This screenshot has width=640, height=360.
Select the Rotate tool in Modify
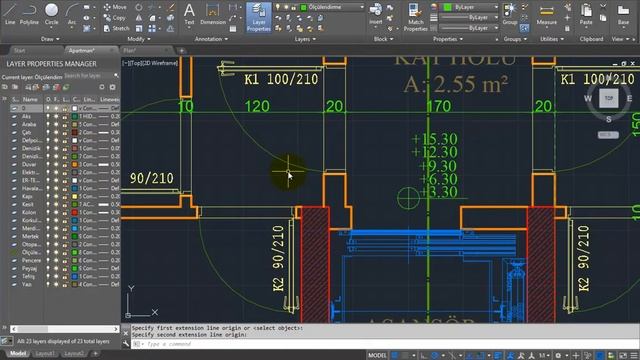click(139, 7)
